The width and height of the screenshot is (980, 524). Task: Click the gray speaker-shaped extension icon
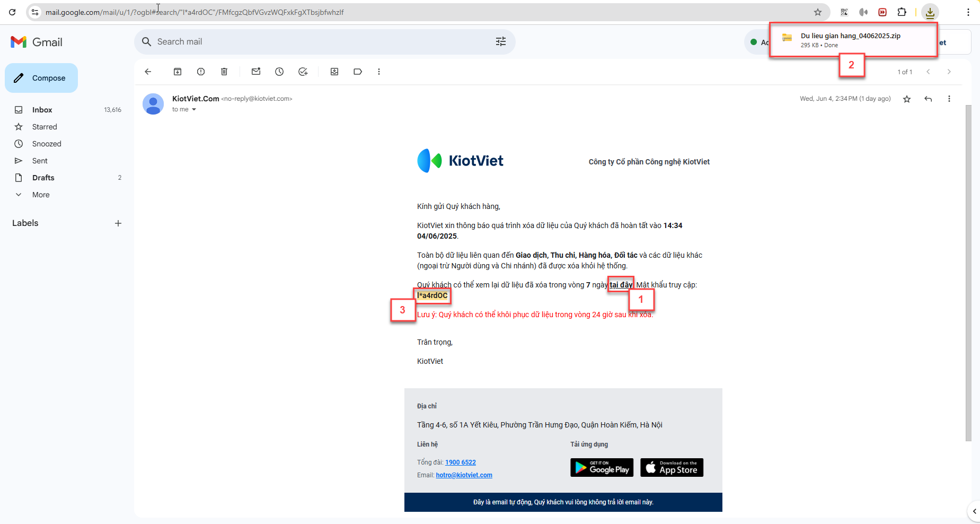point(863,12)
